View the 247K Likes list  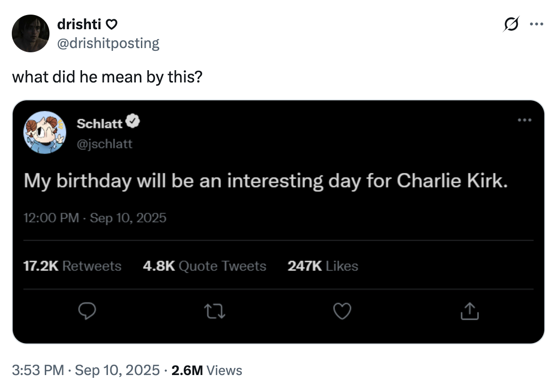click(x=323, y=266)
